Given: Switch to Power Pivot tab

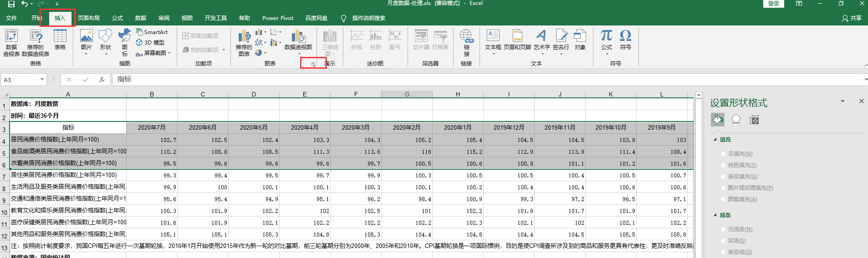Looking at the screenshot, I should pyautogui.click(x=278, y=18).
